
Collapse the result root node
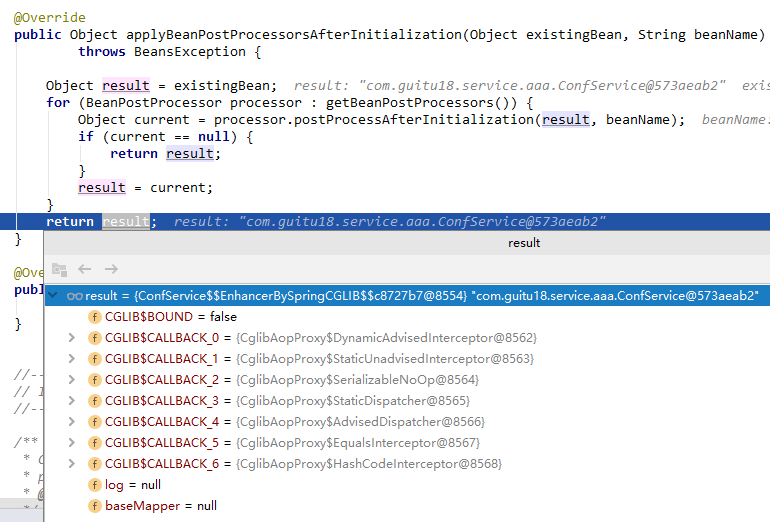tap(53, 296)
